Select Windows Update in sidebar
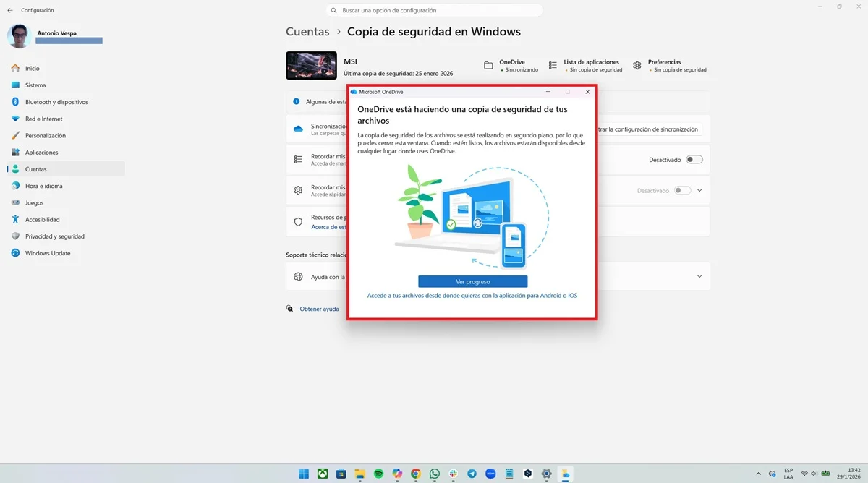Viewport: 868px width, 483px height. (48, 253)
